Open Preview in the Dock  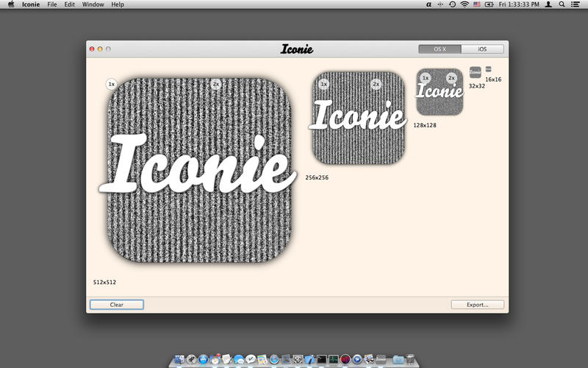(x=369, y=359)
